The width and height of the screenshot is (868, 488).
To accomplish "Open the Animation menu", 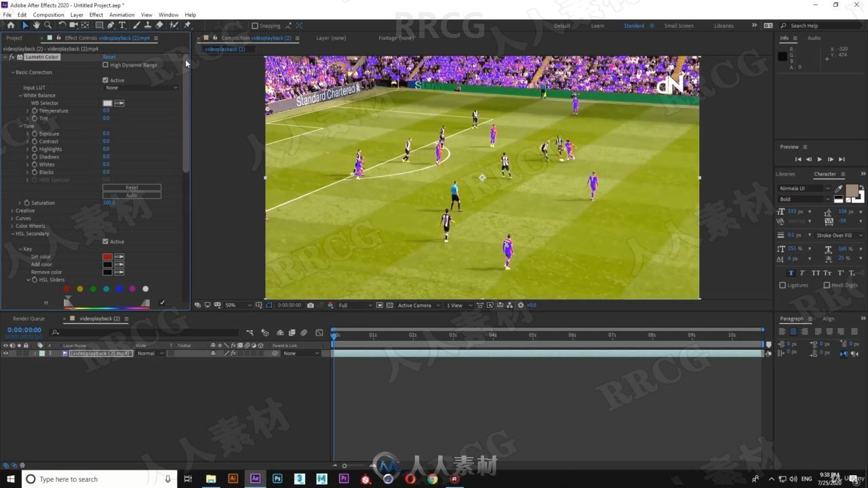I will tap(121, 14).
